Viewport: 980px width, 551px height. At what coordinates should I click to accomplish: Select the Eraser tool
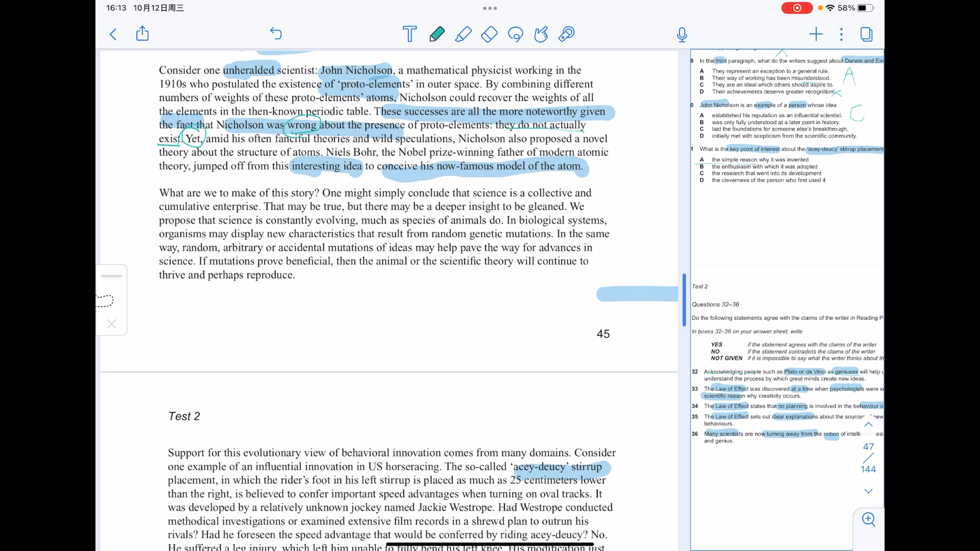coord(489,34)
